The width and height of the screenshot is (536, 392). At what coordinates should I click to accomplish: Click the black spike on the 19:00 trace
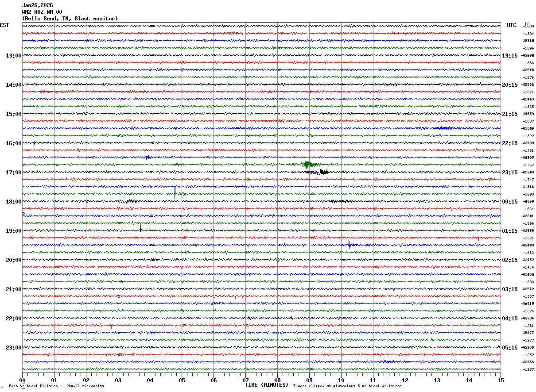[140, 228]
